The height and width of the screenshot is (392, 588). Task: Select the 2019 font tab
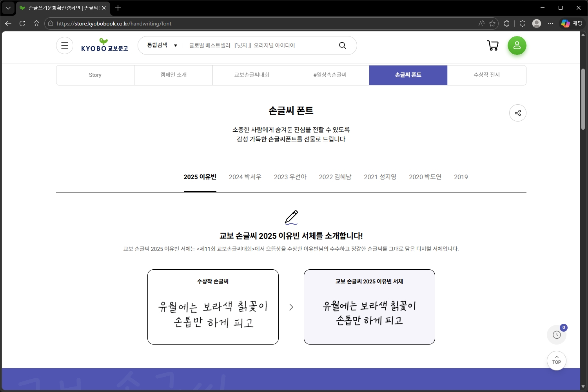click(461, 177)
